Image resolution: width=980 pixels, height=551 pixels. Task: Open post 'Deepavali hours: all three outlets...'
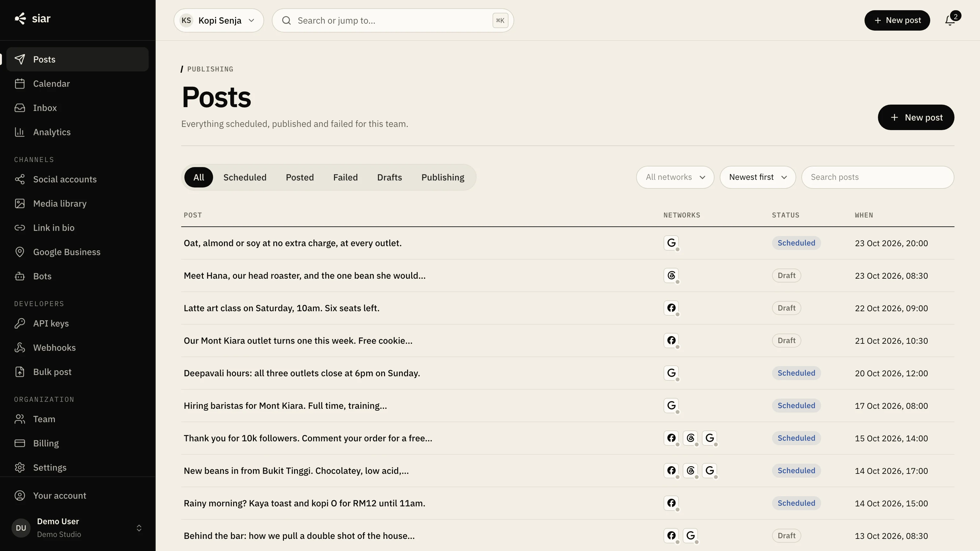[x=302, y=373]
